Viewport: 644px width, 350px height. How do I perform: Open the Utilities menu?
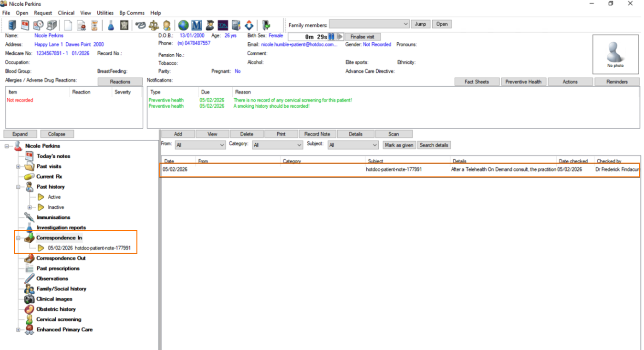click(105, 13)
